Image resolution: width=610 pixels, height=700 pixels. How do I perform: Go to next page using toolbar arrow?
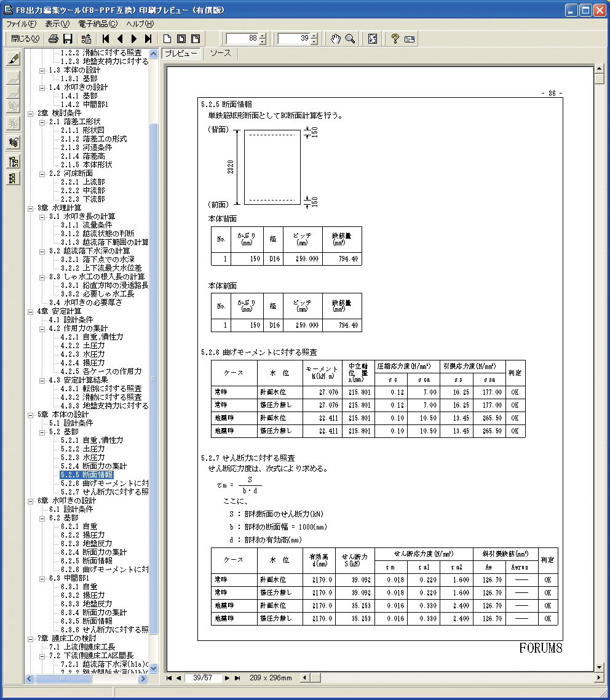pos(134,39)
